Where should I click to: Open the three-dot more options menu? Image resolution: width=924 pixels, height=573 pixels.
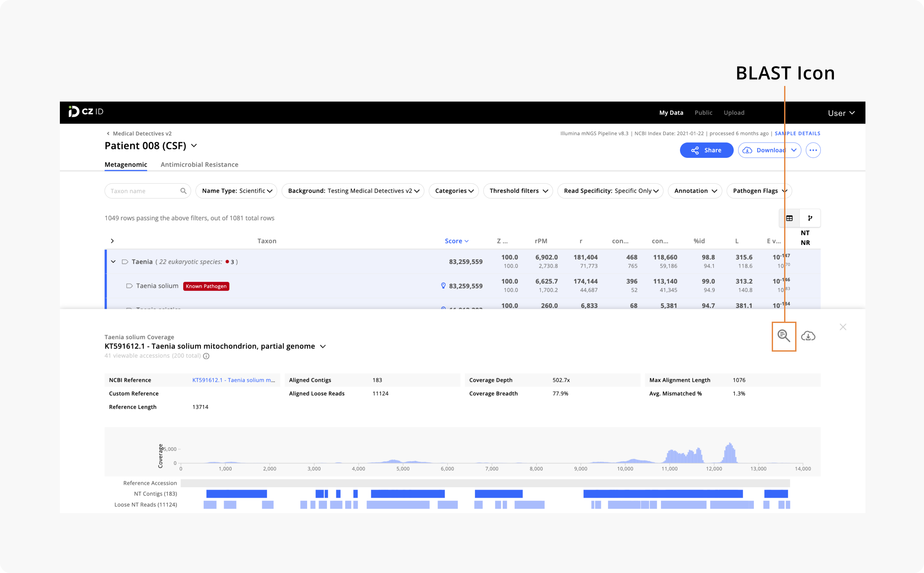tap(813, 150)
